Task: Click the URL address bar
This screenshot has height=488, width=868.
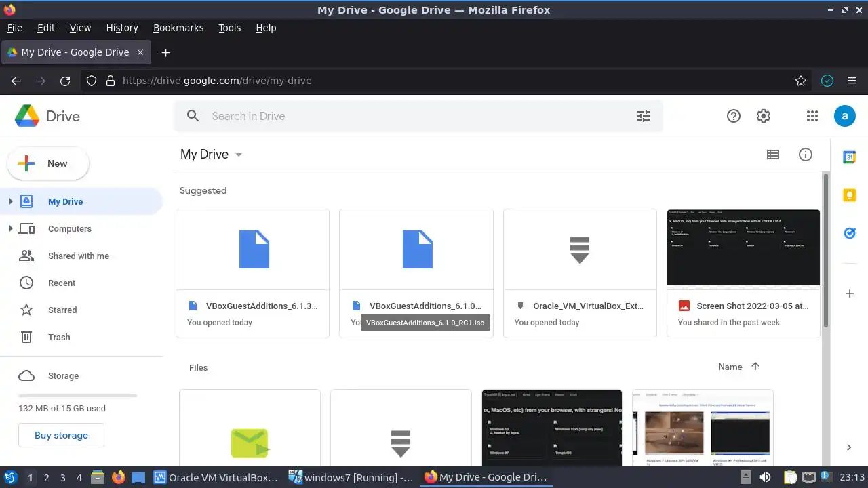Action: tap(448, 81)
